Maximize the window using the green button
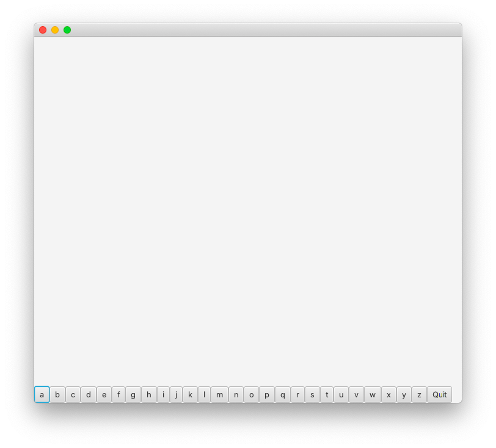The height and width of the screenshot is (448, 496). coord(67,30)
